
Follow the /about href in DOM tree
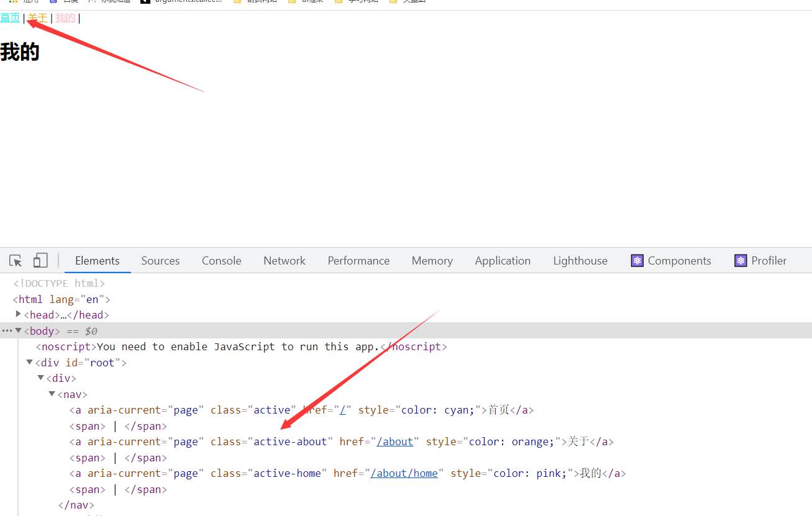pyautogui.click(x=395, y=441)
